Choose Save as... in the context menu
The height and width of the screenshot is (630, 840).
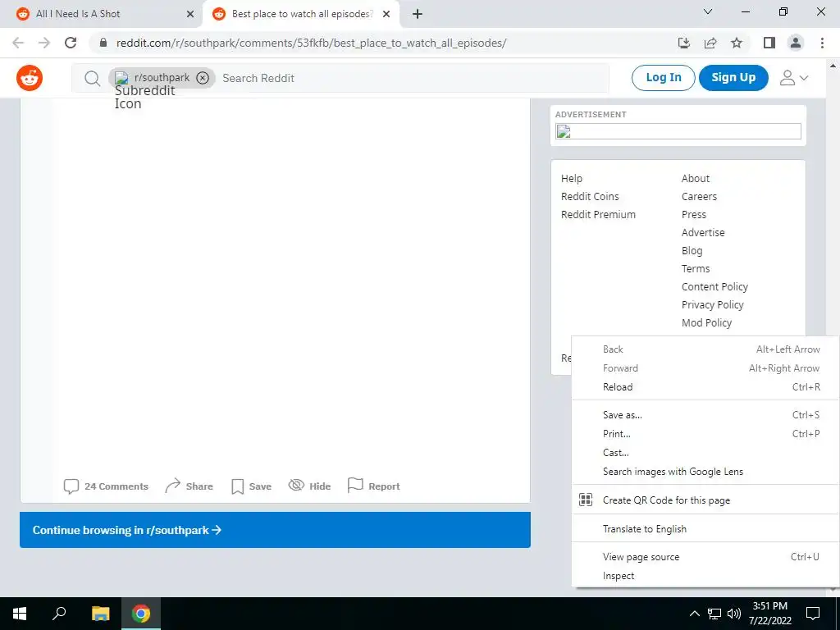click(x=705, y=415)
